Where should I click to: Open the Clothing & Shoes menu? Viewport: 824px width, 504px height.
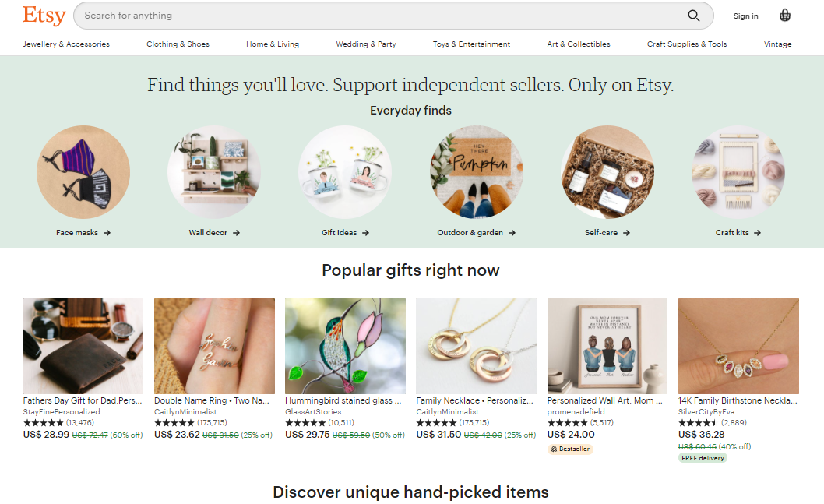(178, 44)
